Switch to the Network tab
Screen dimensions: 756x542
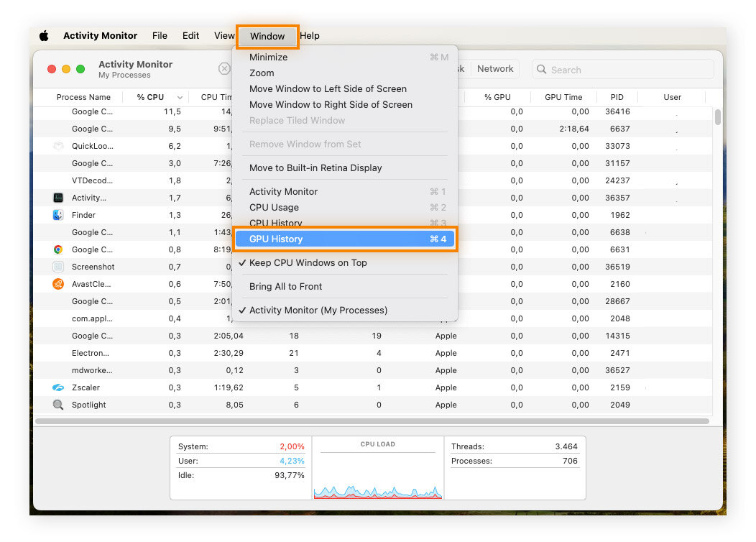tap(495, 69)
